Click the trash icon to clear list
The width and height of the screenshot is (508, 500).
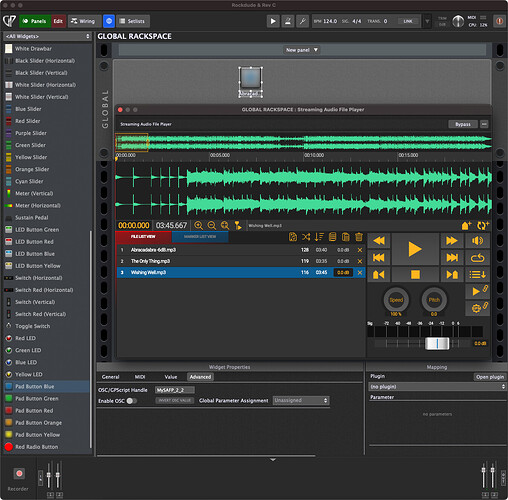pos(359,237)
